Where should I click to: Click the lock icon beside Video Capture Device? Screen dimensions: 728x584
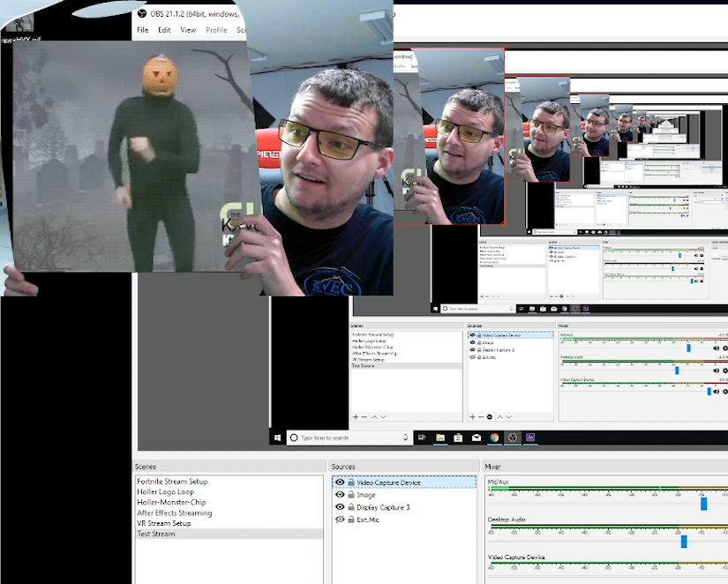pos(350,483)
